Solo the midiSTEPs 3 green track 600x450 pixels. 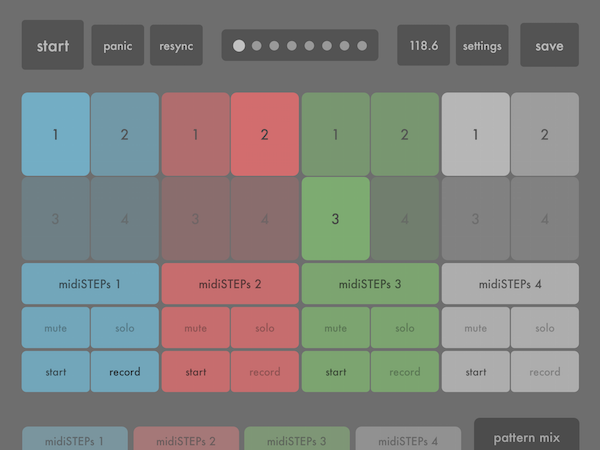pos(405,328)
